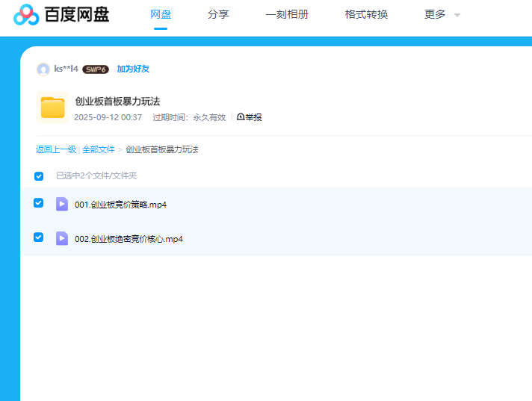Expand the 更多 dropdown arrow
Screen dimensions: 532x401
click(457, 16)
